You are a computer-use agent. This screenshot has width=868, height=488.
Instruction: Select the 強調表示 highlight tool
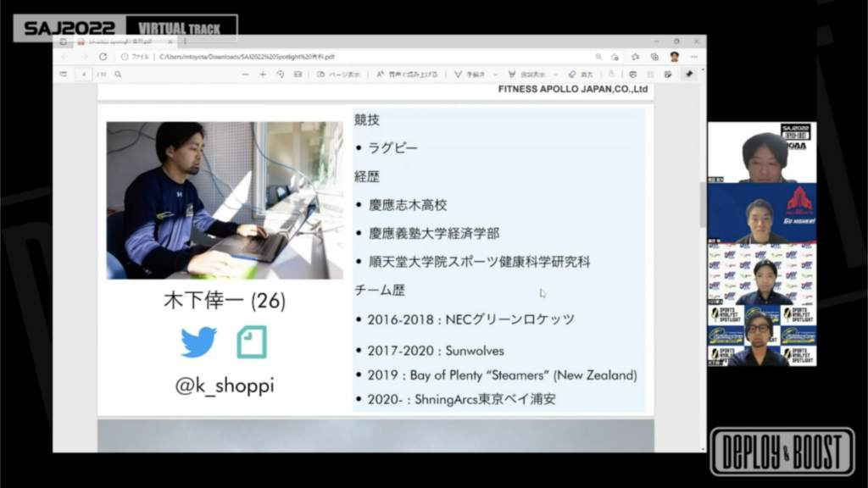click(526, 75)
